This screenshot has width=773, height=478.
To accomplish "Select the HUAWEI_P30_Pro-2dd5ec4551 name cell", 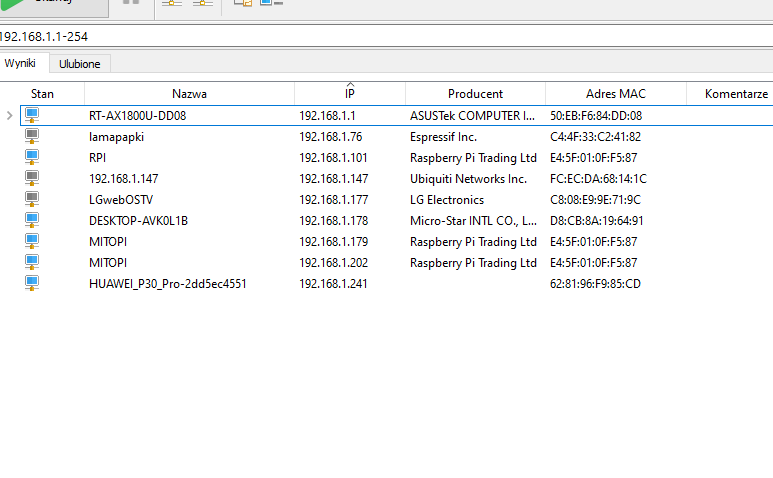I will (168, 284).
